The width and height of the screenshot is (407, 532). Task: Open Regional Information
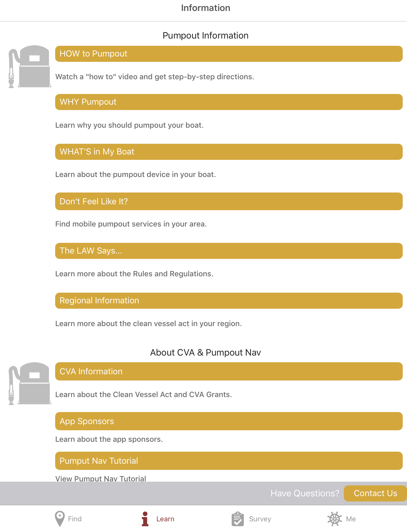click(229, 301)
